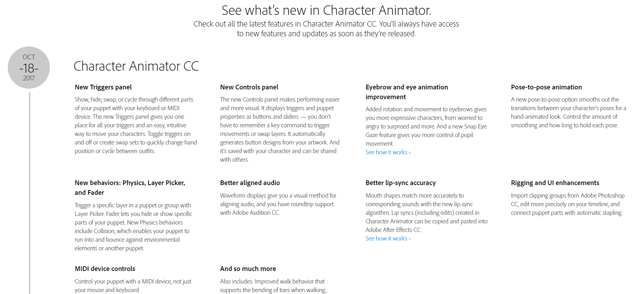Click the 'Character Animator CC' release title
This screenshot has height=294, width=644.
click(x=136, y=66)
